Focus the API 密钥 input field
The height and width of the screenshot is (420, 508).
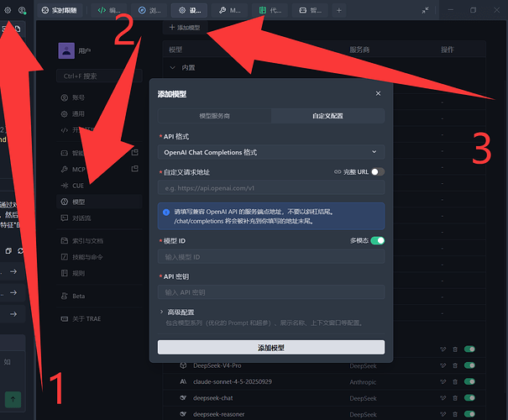pyautogui.click(x=271, y=292)
